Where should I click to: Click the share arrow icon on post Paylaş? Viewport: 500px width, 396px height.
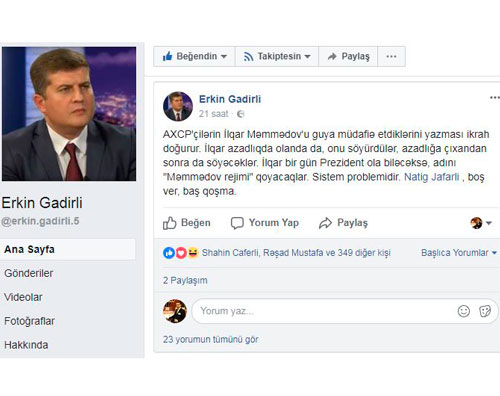325,223
